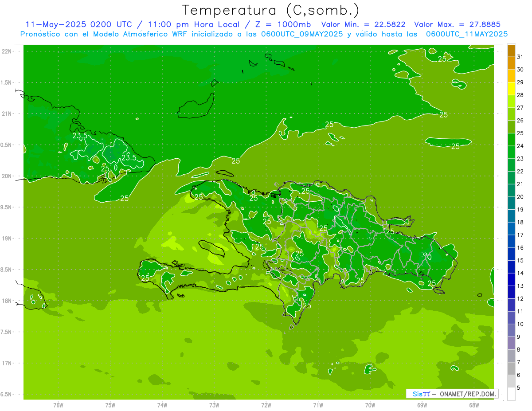
Task: Pick the blue swatch between 15 and 16
Action: (511, 254)
